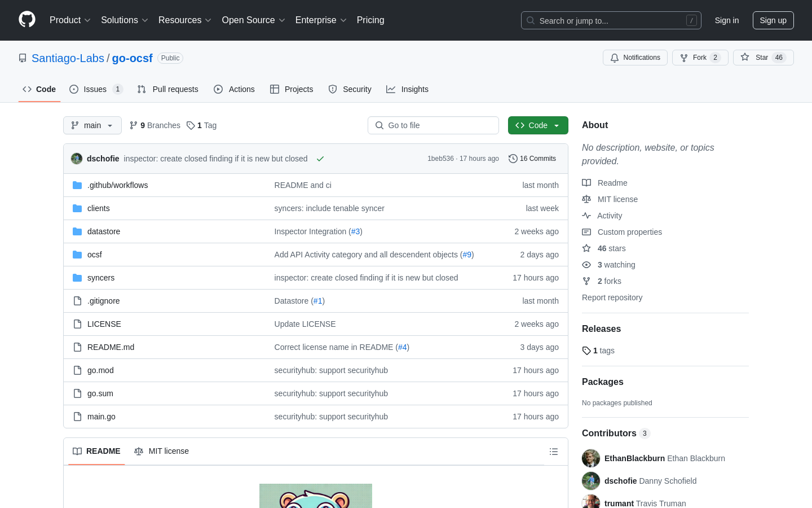Open commit hash 1beb536
Image resolution: width=812 pixels, height=508 pixels.
[440, 159]
